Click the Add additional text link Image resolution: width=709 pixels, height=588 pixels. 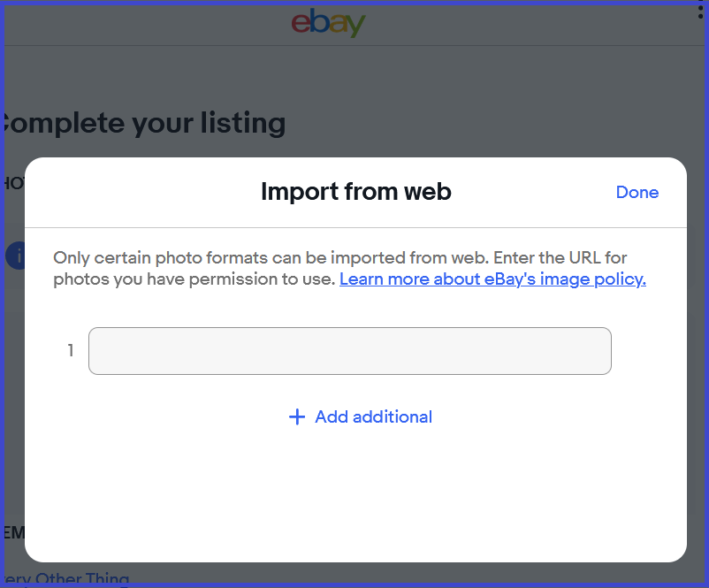coord(373,416)
